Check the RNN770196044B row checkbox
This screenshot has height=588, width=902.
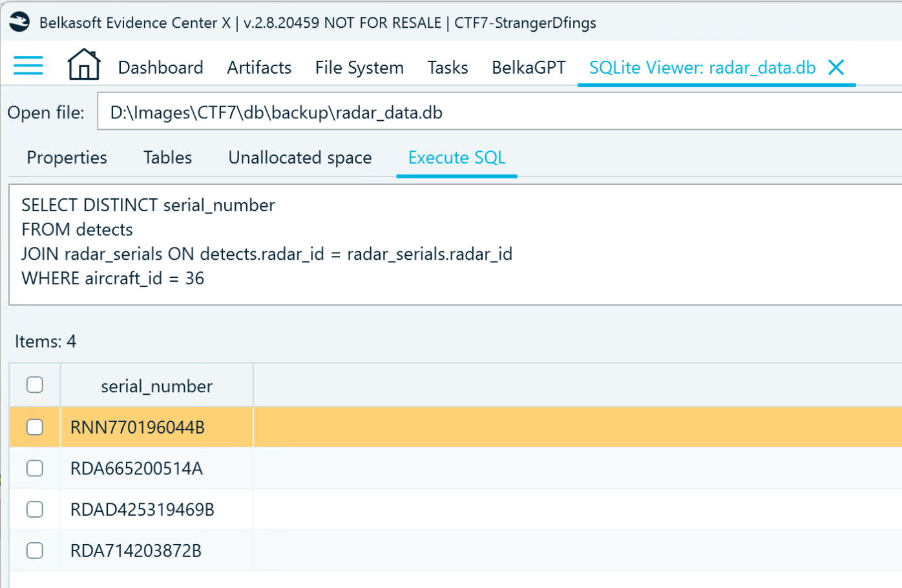[35, 427]
